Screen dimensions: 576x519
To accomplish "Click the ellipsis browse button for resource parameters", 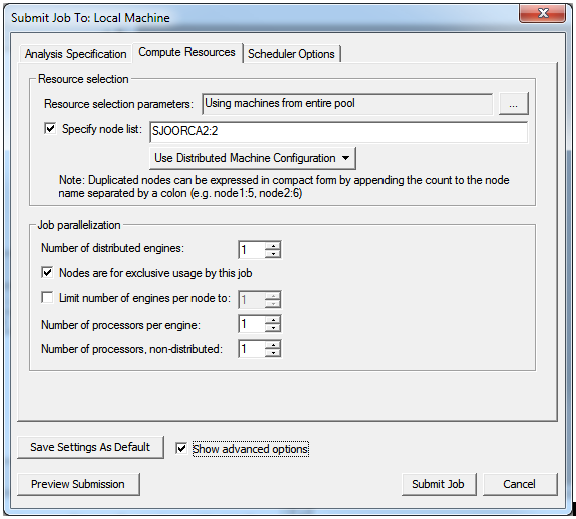I will [x=514, y=104].
